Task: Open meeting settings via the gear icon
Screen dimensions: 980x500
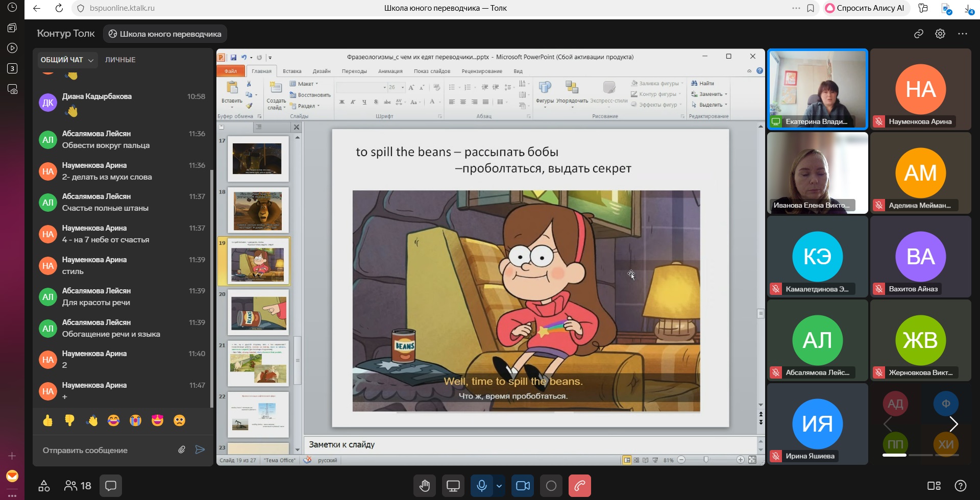Action: (940, 34)
